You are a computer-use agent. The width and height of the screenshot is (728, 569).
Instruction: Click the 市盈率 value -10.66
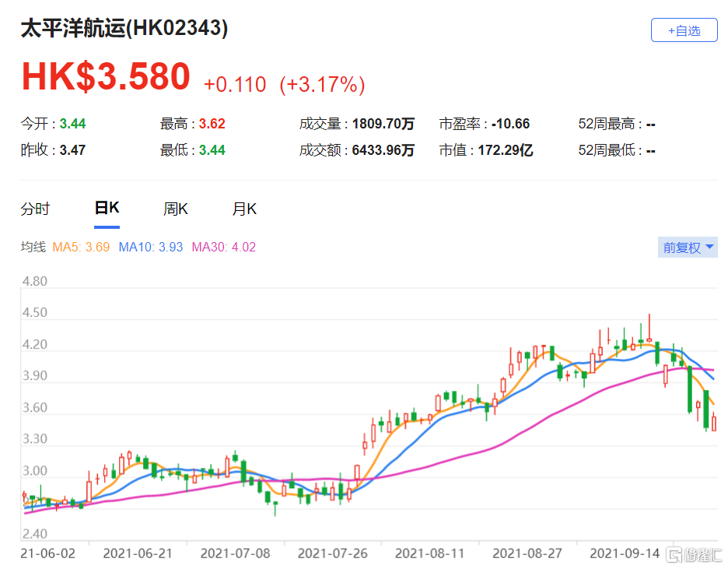point(511,124)
